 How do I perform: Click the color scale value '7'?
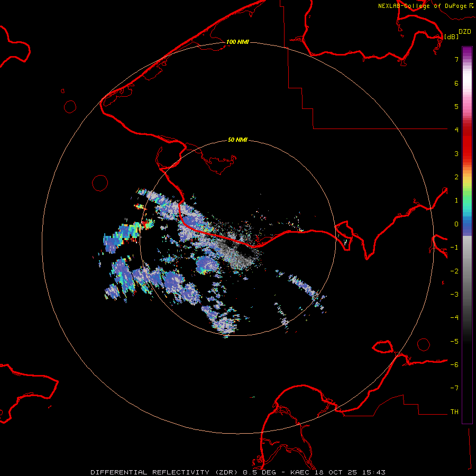(456, 59)
